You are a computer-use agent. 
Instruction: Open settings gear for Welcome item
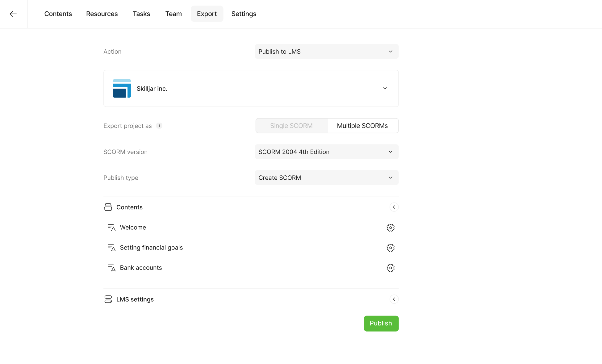pos(390,228)
